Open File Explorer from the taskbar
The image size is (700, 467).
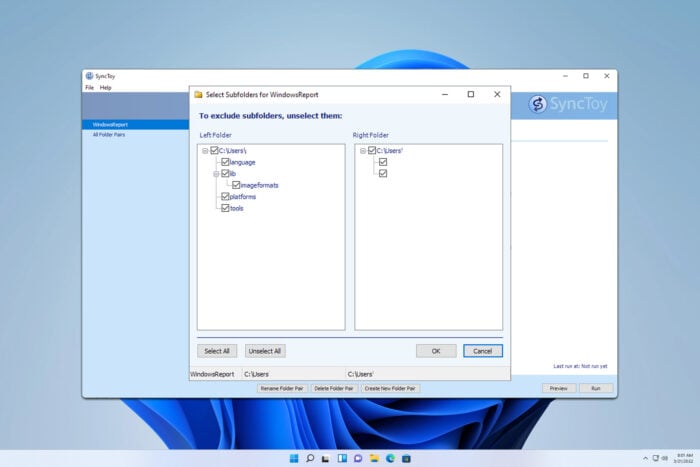[x=374, y=459]
